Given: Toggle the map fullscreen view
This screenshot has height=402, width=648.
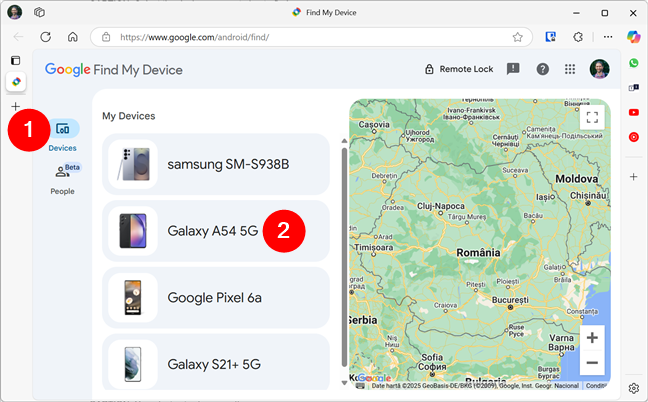Looking at the screenshot, I should [x=592, y=117].
